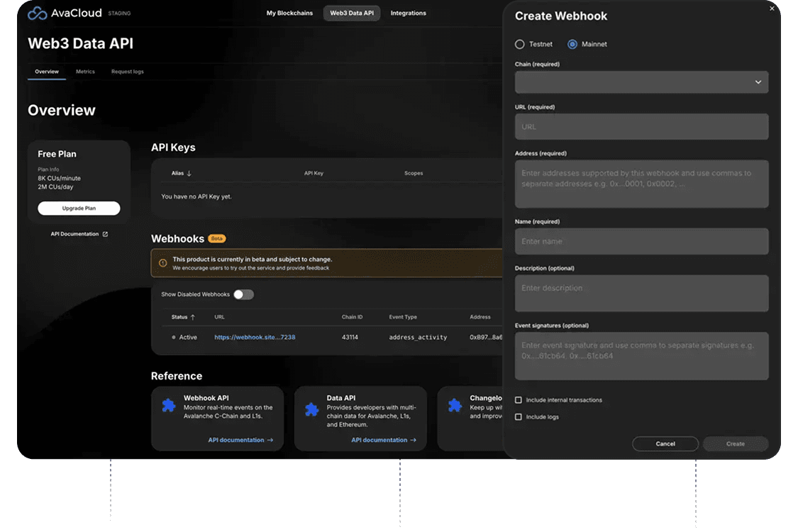Click the Upgrade Plan button

tap(79, 209)
